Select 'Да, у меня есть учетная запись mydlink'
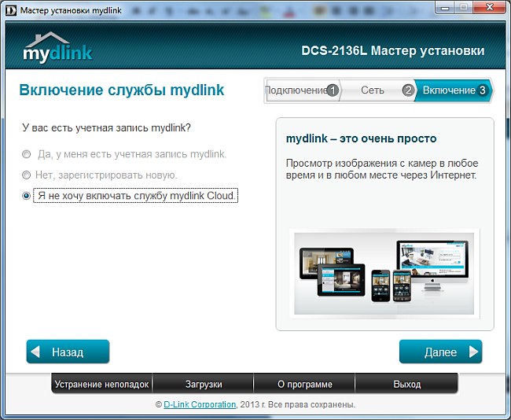This screenshot has width=511, height=420. (x=27, y=154)
